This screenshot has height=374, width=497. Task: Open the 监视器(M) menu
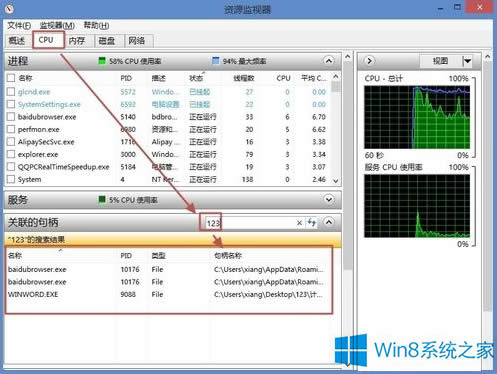coord(57,25)
